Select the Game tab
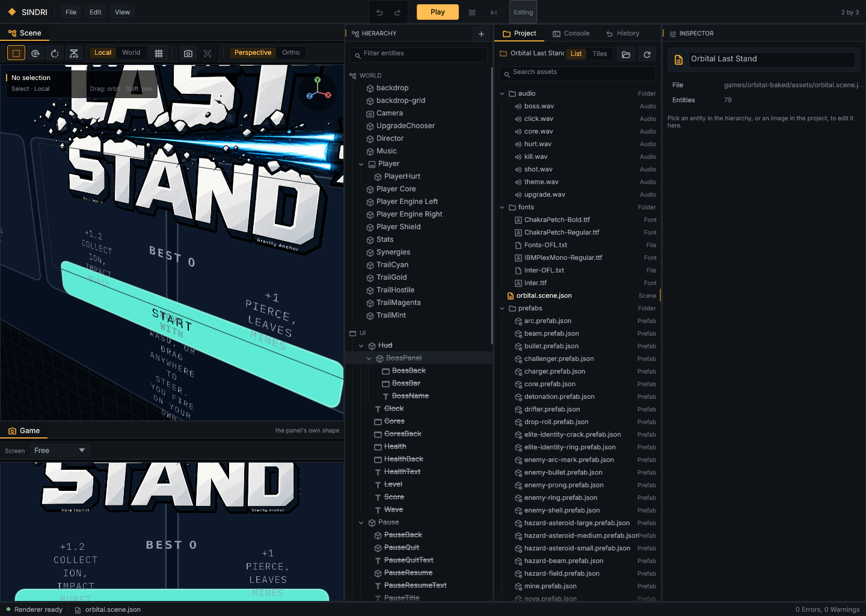The height and width of the screenshot is (616, 866). 24,431
